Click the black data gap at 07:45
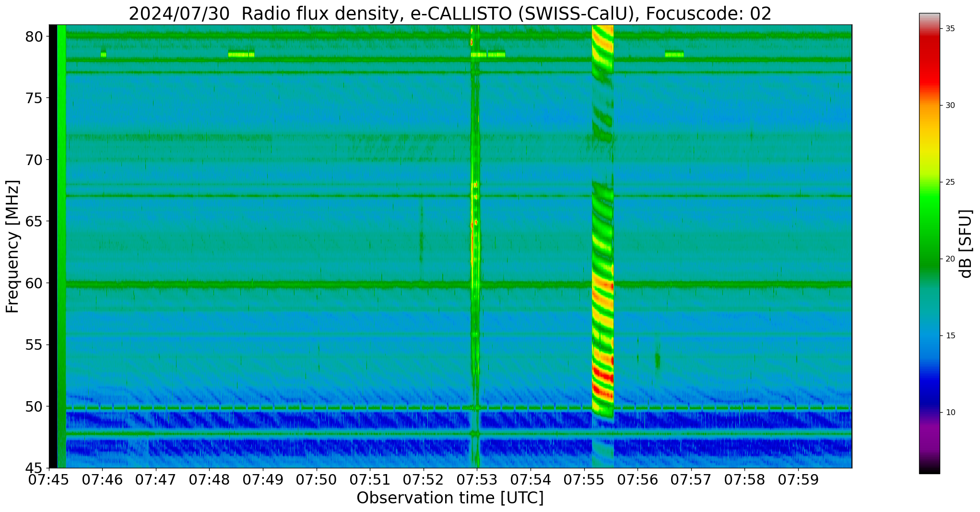 (x=53, y=246)
